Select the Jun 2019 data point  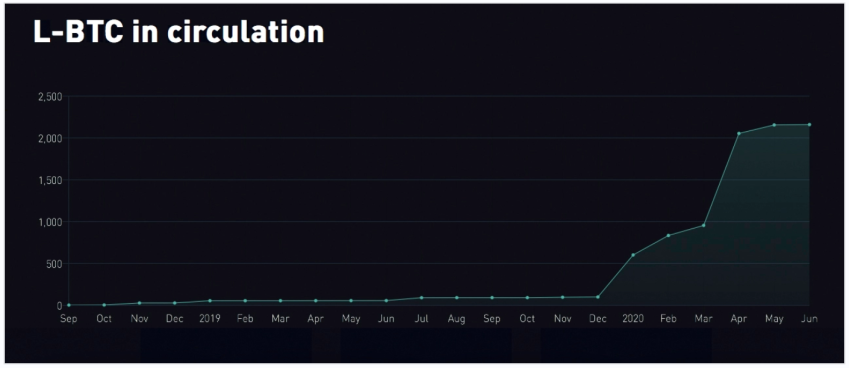386,301
